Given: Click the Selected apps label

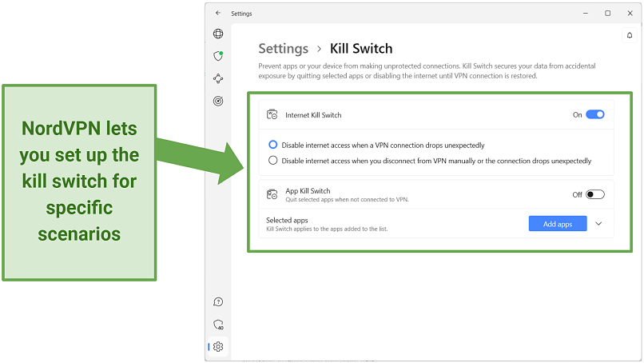Looking at the screenshot, I should 287,221.
